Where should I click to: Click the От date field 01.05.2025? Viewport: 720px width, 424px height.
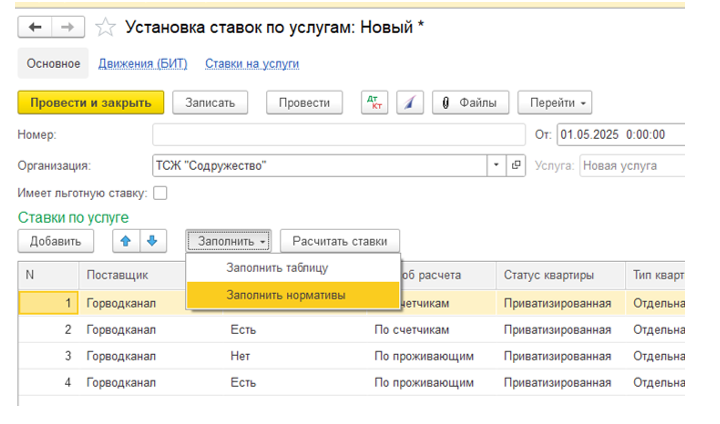tap(621, 135)
